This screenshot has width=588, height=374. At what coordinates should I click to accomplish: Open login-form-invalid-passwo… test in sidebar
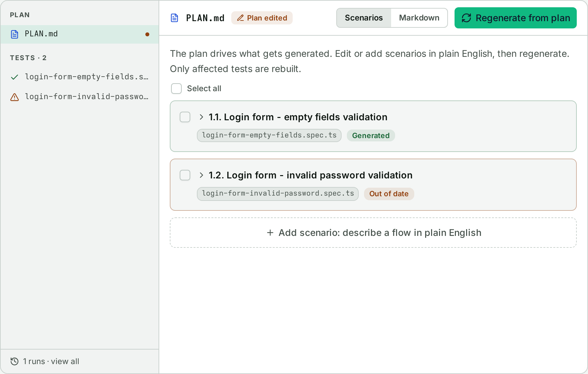80,97
